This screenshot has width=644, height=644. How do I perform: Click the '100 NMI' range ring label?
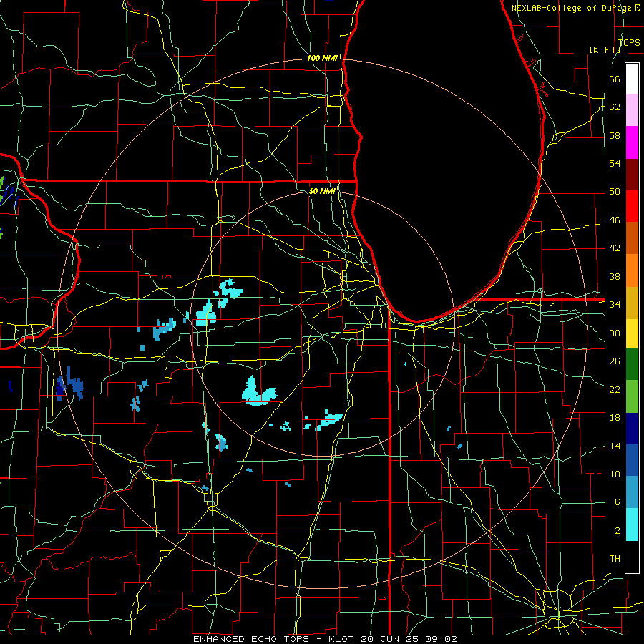point(322,59)
